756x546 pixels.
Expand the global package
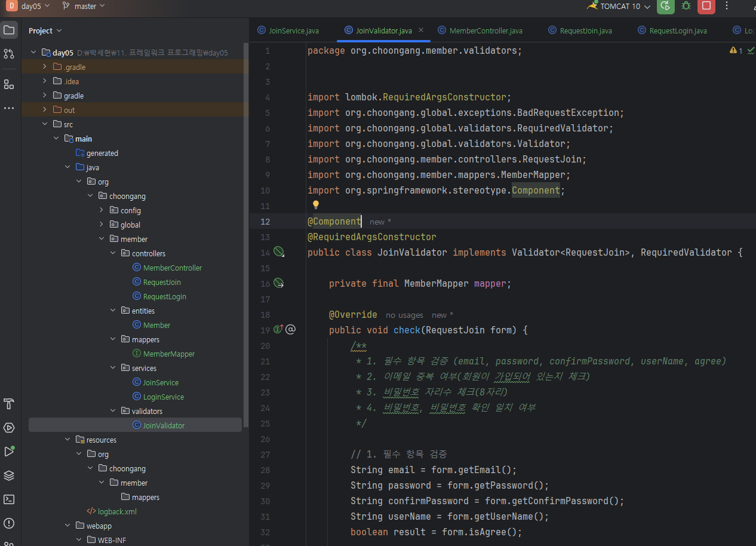click(x=101, y=225)
